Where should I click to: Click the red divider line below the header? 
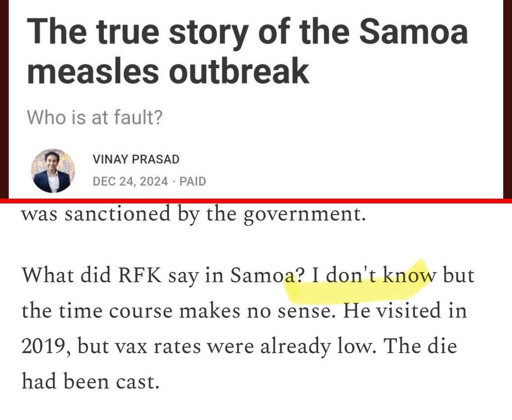pyautogui.click(x=256, y=201)
